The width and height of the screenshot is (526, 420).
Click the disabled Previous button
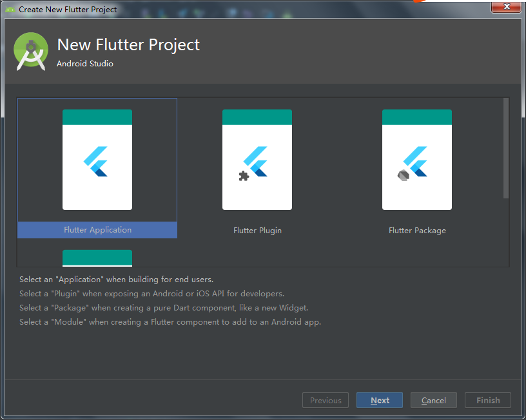click(x=326, y=400)
